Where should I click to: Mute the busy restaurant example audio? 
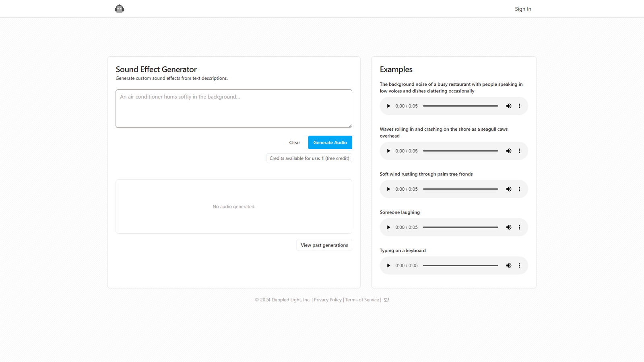tap(509, 106)
